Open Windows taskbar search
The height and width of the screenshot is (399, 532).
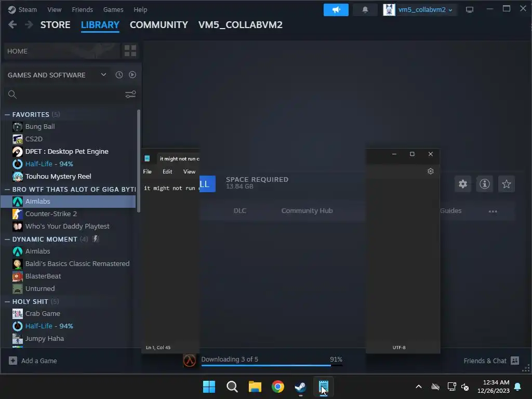pos(232,387)
